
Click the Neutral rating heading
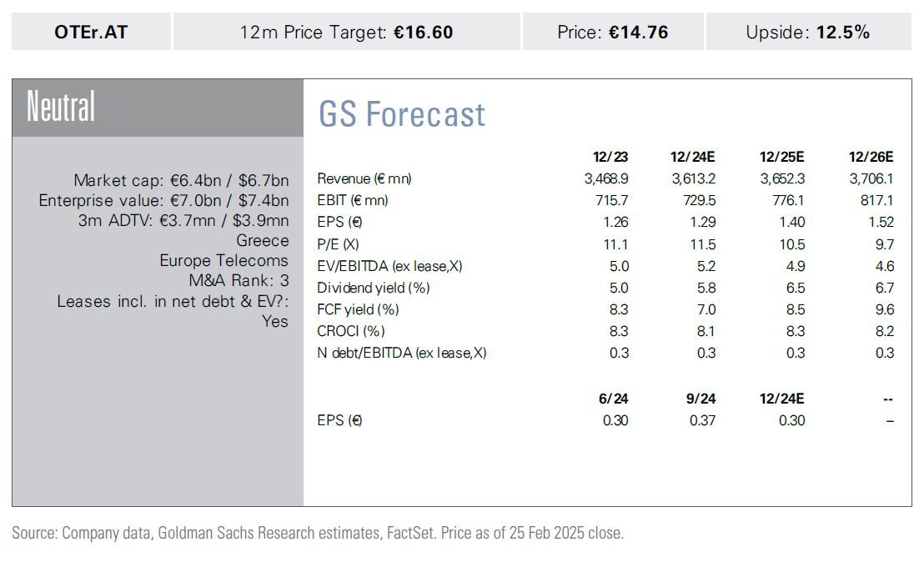click(61, 108)
